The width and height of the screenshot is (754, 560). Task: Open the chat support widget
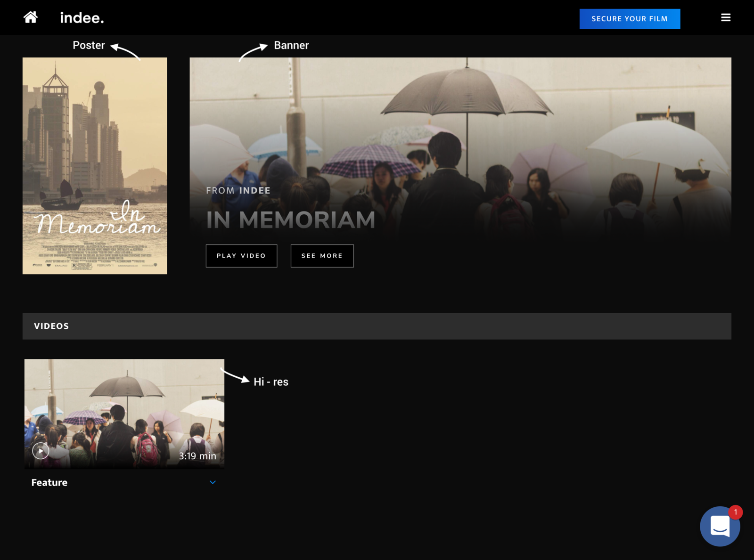pyautogui.click(x=719, y=527)
